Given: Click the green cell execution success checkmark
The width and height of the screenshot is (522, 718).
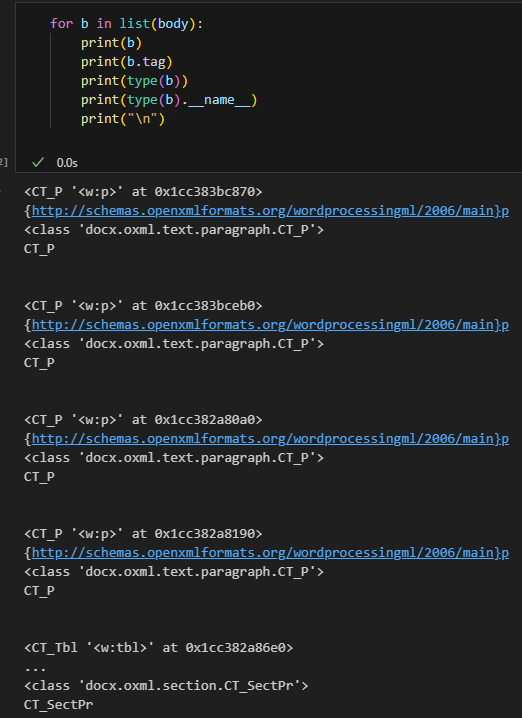Looking at the screenshot, I should 38,162.
